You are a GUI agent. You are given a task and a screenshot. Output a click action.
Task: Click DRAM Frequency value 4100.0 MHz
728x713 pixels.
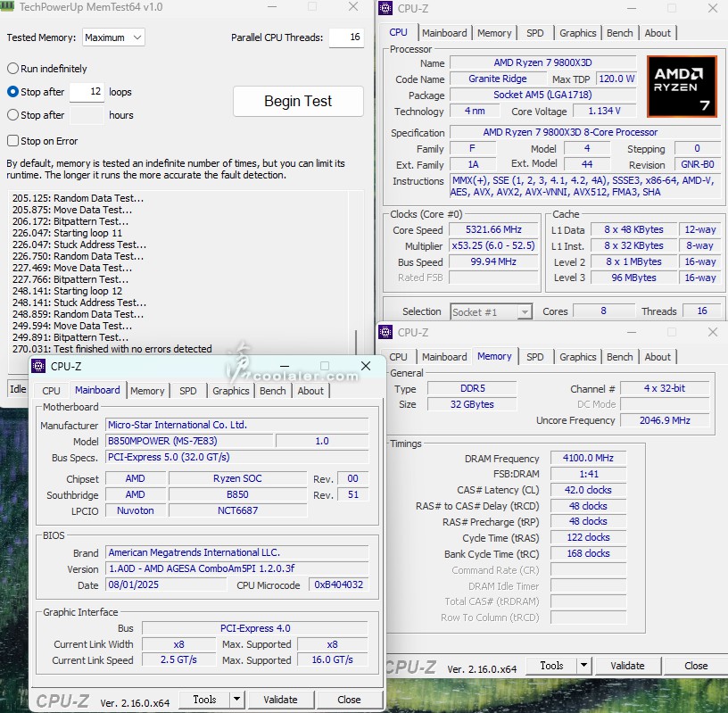pos(588,458)
